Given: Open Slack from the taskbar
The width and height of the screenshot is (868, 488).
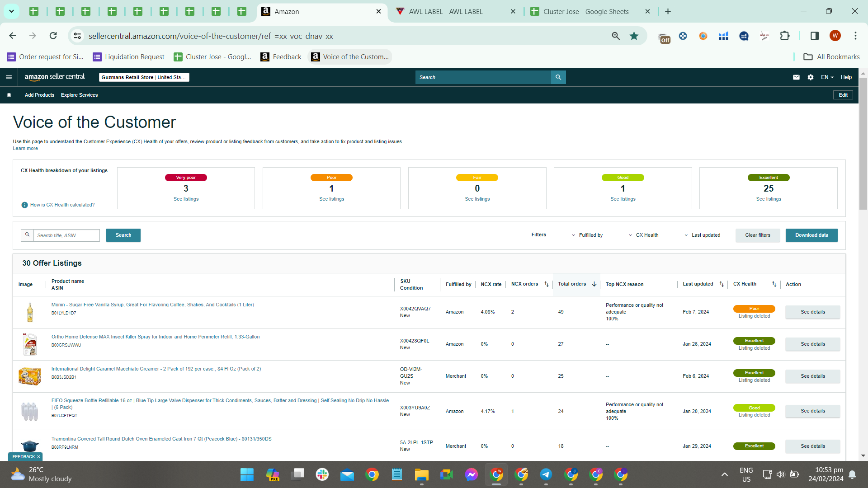Looking at the screenshot, I should coord(322,474).
